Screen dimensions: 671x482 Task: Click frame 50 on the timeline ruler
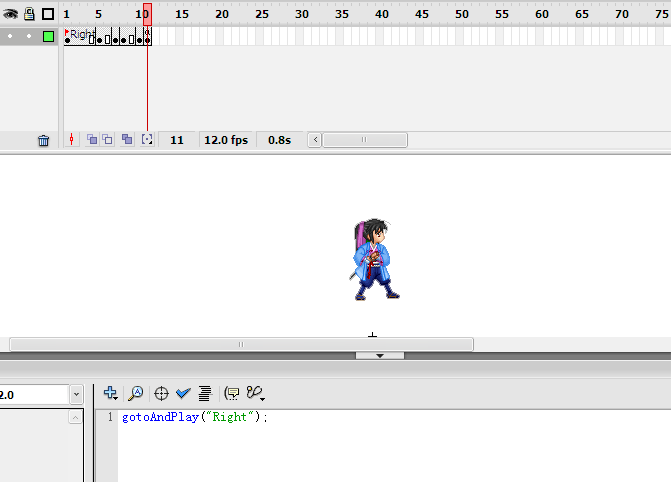[x=462, y=14]
